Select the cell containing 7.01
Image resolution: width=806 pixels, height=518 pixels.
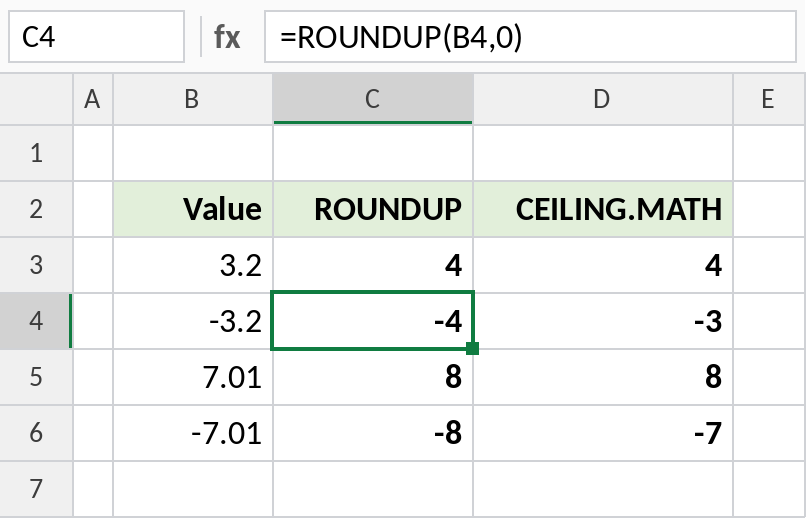point(193,377)
